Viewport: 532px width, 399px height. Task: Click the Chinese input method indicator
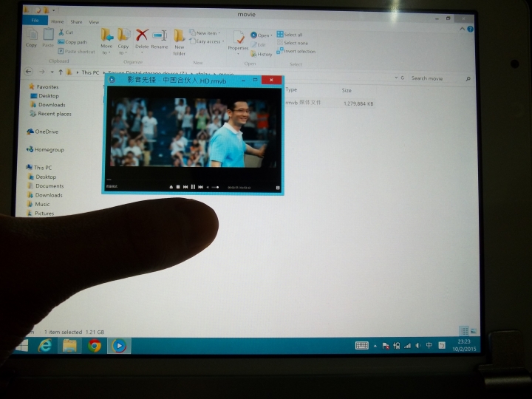click(x=429, y=345)
